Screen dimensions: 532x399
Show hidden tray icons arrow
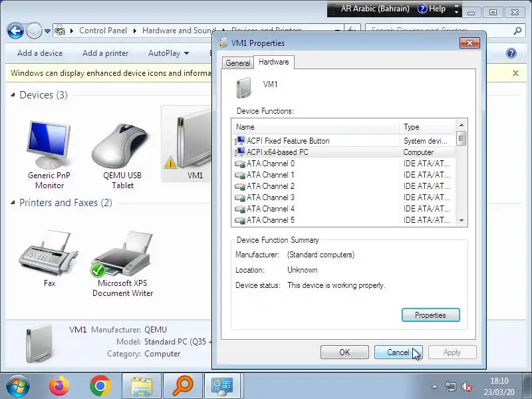(434, 386)
